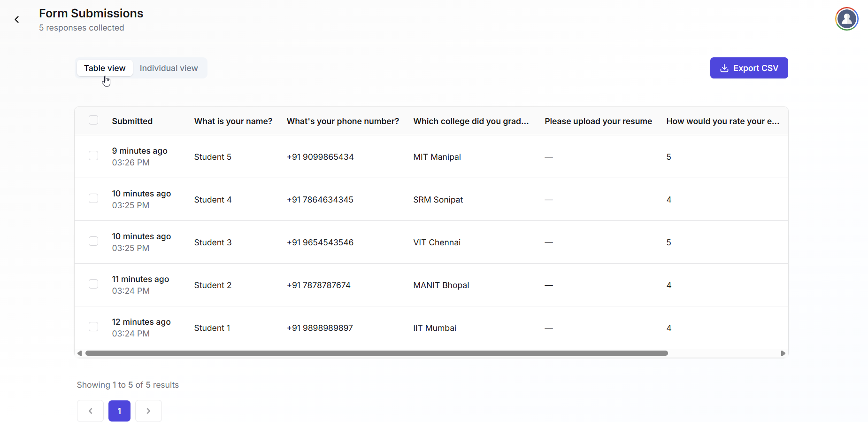Open the user profile avatar
Image resolution: width=868 pixels, height=422 pixels.
coord(846,19)
